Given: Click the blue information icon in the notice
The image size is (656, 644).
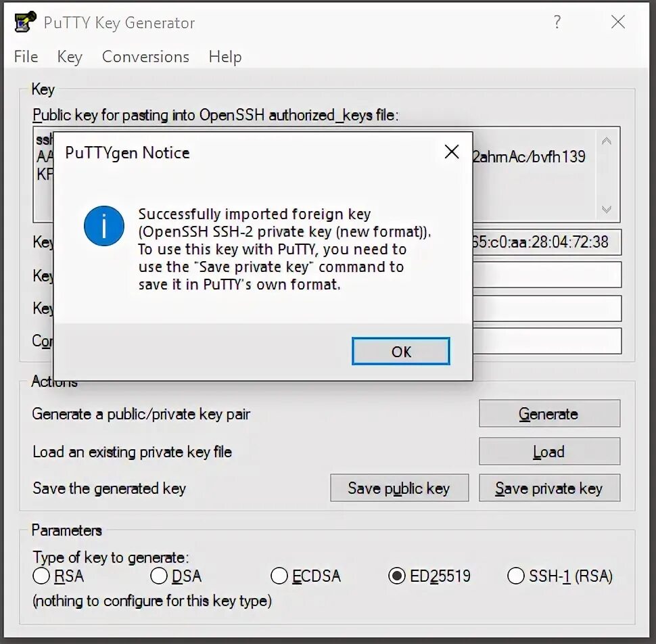Looking at the screenshot, I should coord(103,226).
